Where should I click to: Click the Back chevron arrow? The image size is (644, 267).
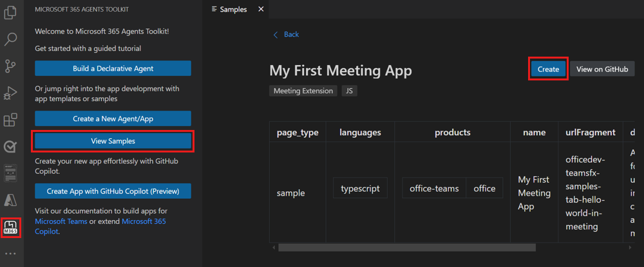[276, 35]
